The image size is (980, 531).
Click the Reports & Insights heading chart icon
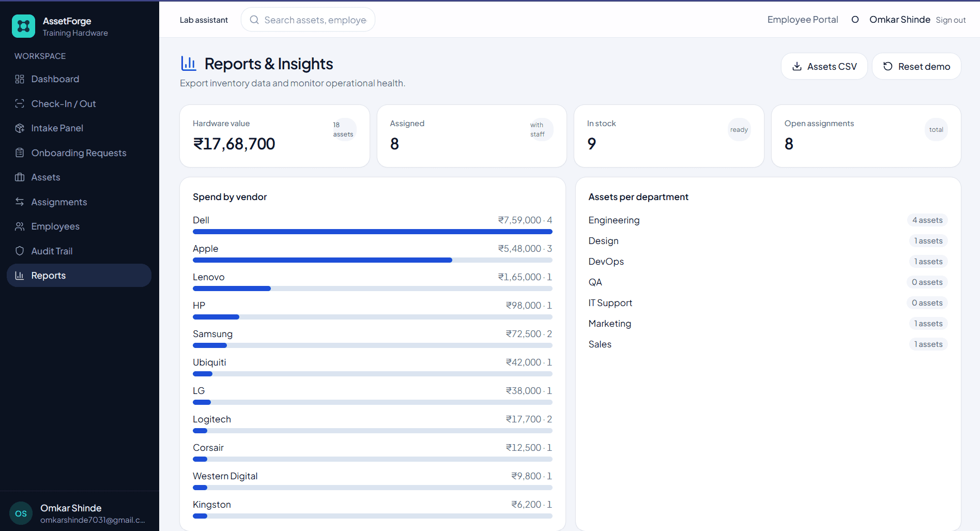(x=189, y=64)
